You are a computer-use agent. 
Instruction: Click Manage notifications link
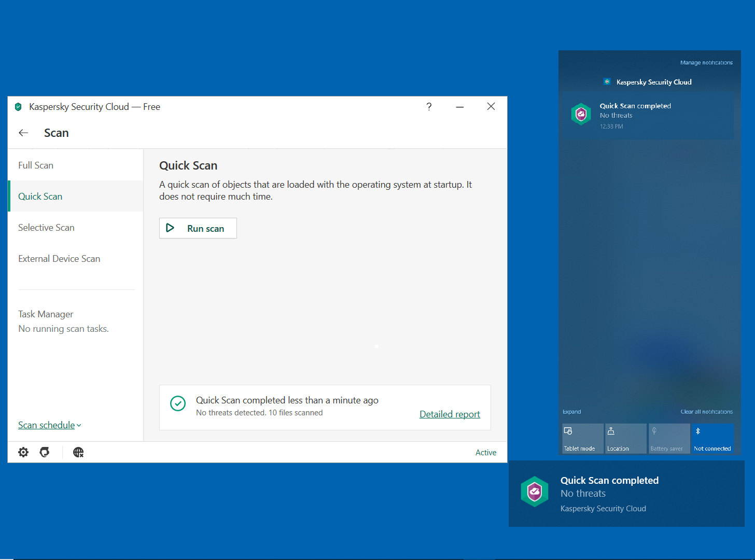[706, 63]
